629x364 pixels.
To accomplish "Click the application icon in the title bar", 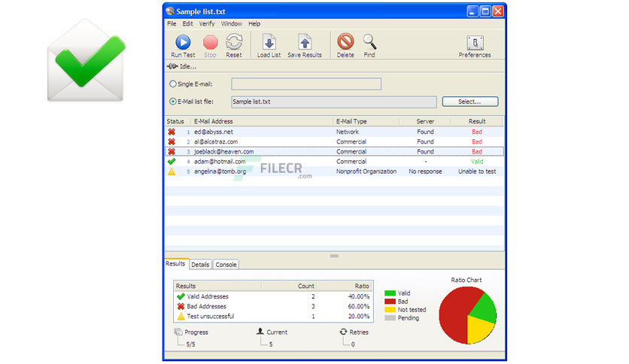I will [x=170, y=11].
